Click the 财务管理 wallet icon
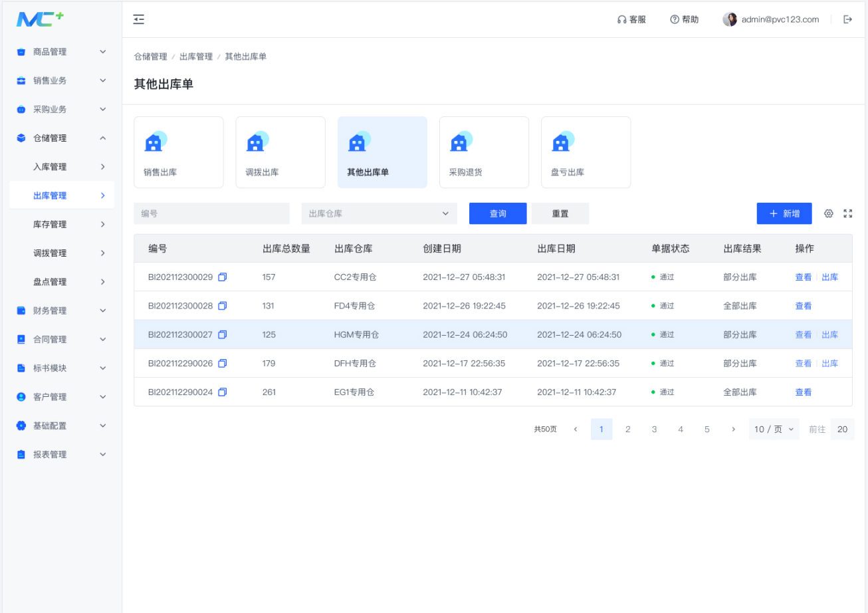The image size is (868, 613). pos(21,310)
